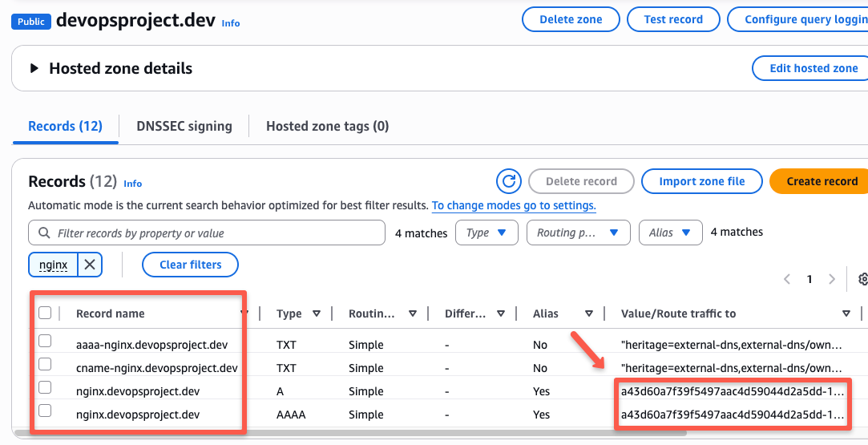
Task: Click heritage value of cname-nginx TXT record
Action: tap(731, 368)
